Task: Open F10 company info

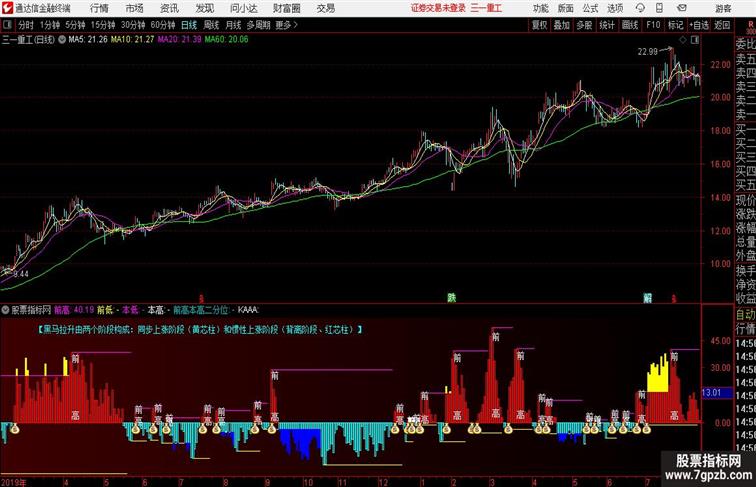Action: 653,25
